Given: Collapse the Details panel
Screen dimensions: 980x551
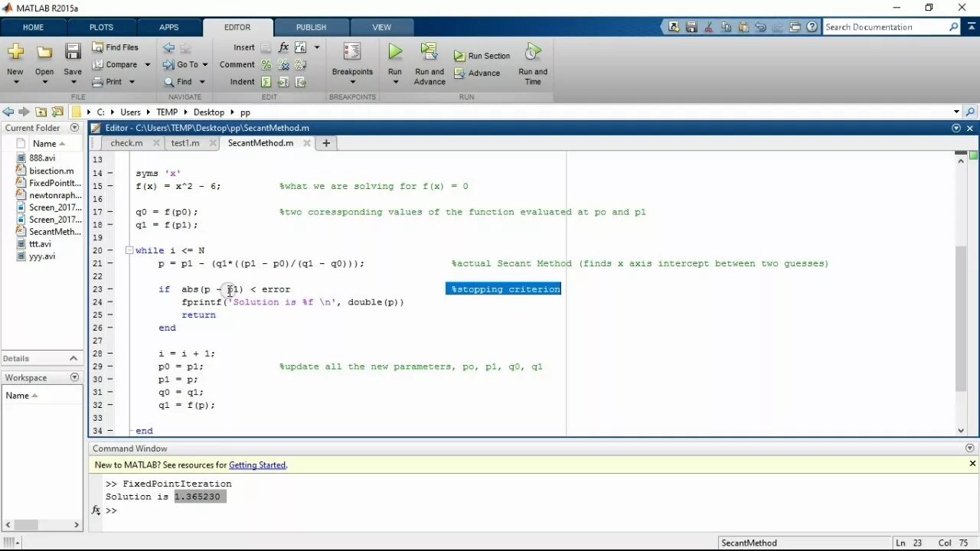Looking at the screenshot, I should (x=73, y=358).
